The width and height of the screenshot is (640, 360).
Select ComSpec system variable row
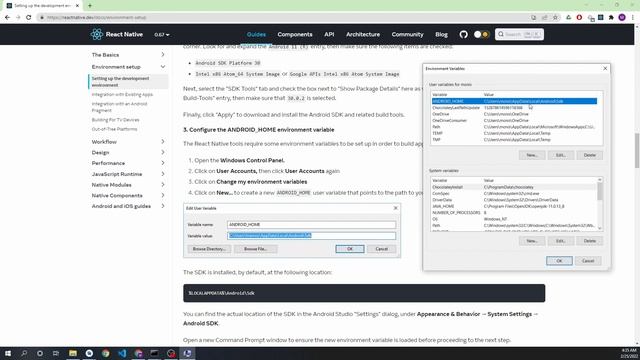coord(514,193)
